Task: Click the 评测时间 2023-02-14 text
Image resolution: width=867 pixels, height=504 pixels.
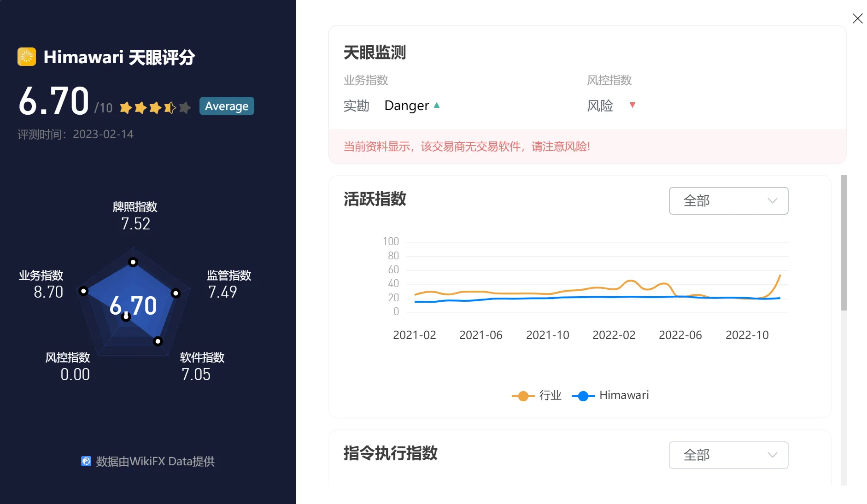Action: click(76, 134)
